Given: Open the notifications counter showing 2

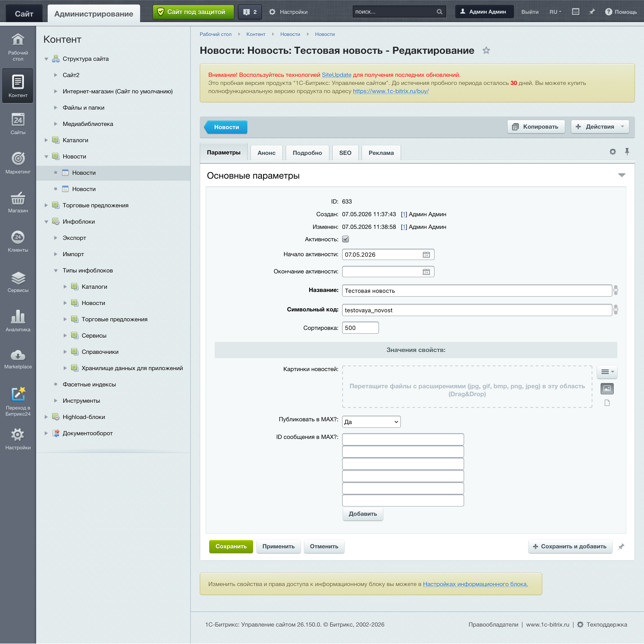Looking at the screenshot, I should coord(250,12).
